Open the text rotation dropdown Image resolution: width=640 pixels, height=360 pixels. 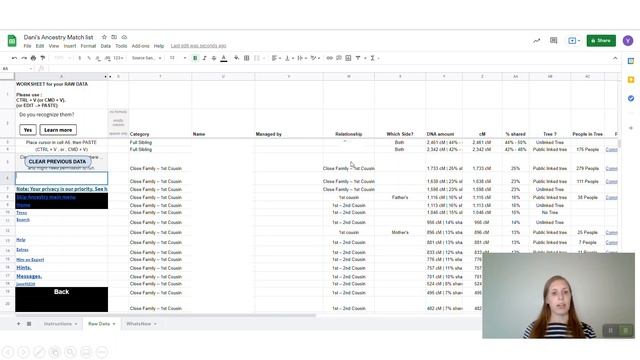click(x=315, y=58)
